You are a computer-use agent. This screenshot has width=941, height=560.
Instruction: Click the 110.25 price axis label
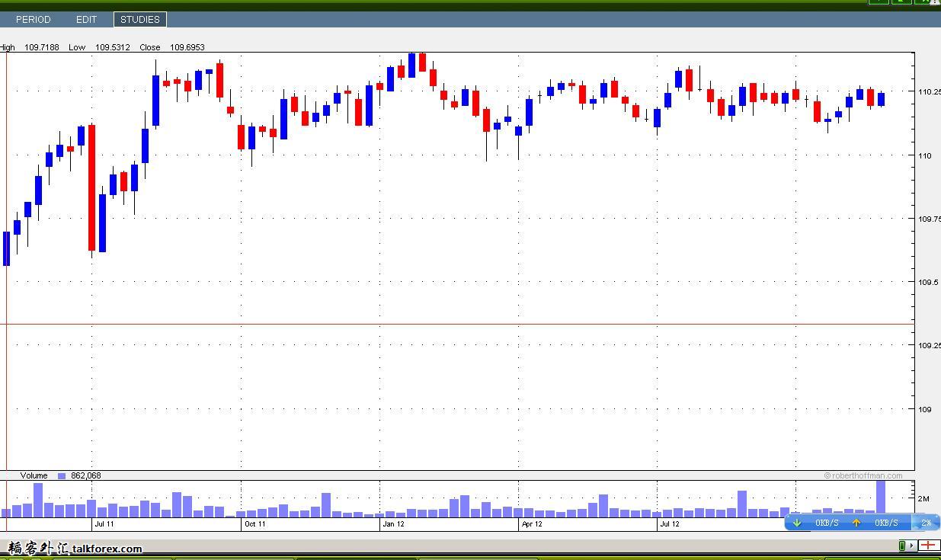click(930, 91)
